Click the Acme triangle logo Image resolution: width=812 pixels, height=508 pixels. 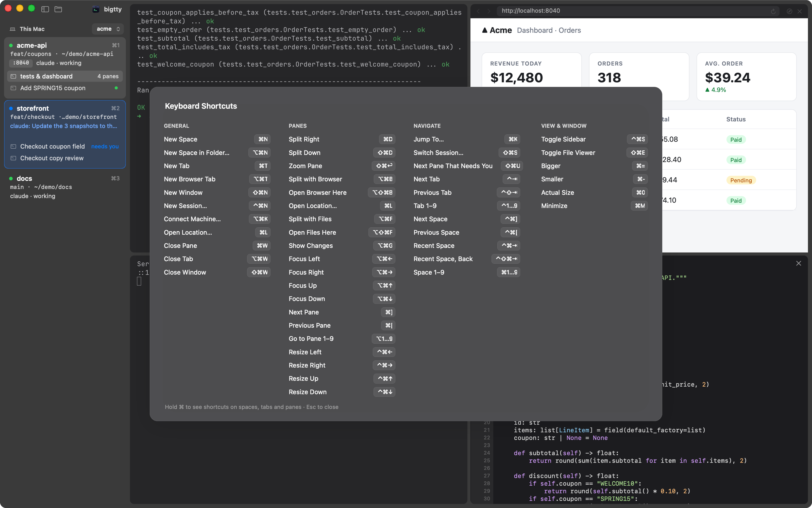coord(484,30)
